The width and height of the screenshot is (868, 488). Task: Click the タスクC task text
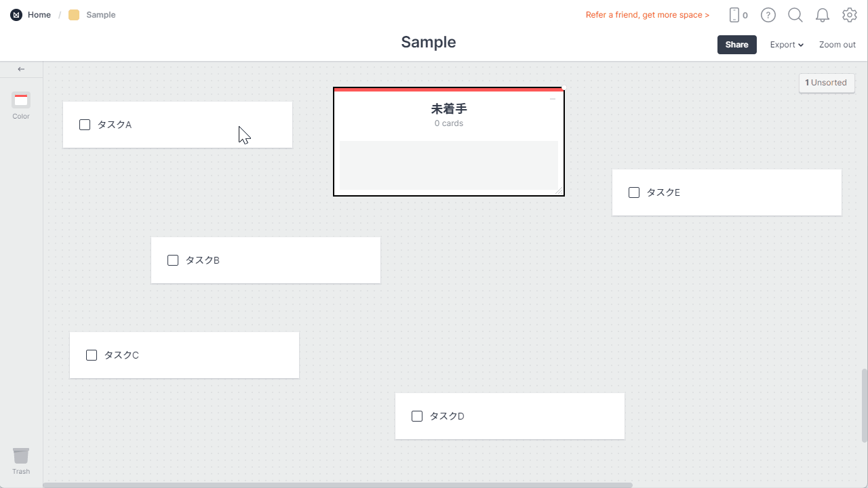click(121, 355)
